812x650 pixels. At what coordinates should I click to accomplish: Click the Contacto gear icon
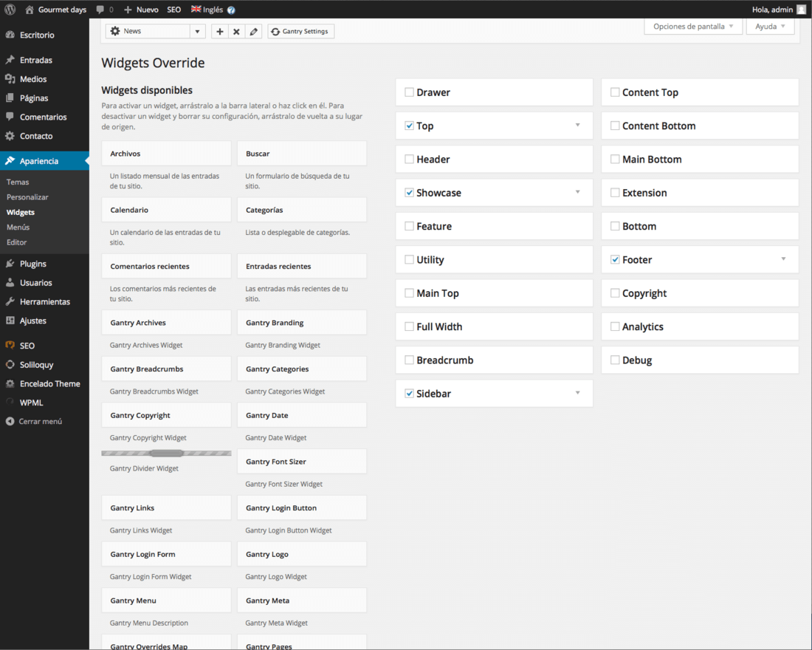point(10,136)
